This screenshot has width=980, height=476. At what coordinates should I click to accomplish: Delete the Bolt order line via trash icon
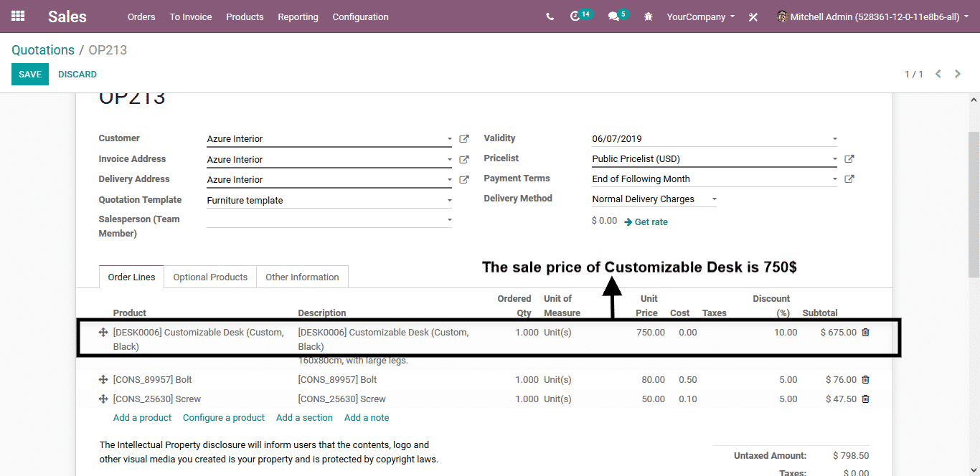(865, 380)
